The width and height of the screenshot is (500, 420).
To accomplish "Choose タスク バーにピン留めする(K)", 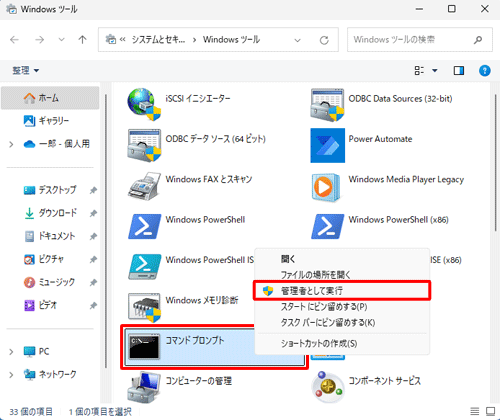I will point(342,323).
